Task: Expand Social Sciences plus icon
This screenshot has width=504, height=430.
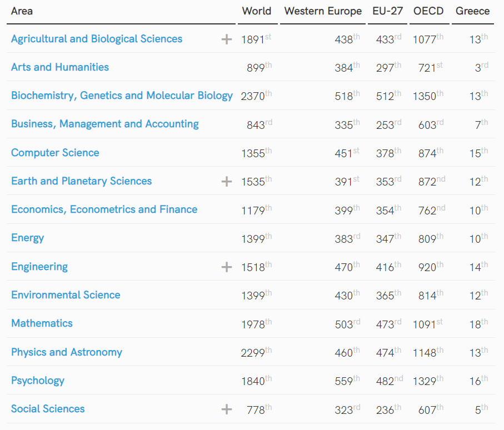Action: (x=227, y=409)
